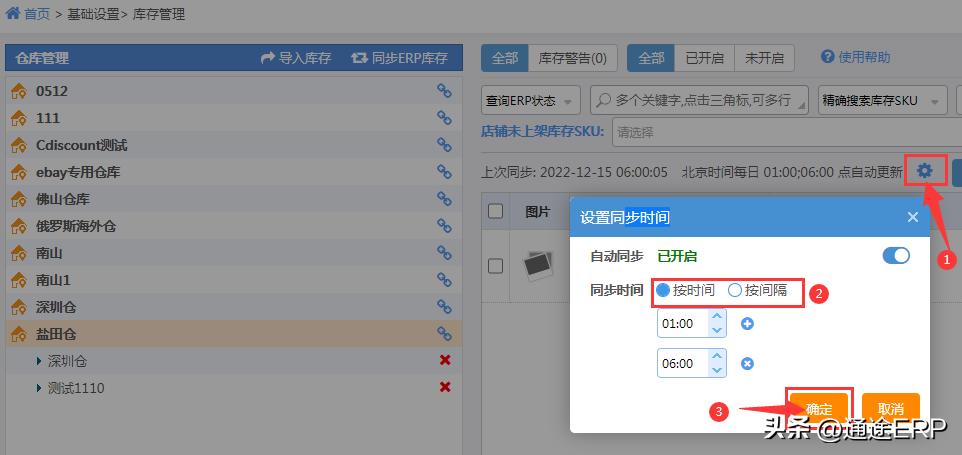962x455 pixels.
Task: Click the link icon for Cdiscount测试
Action: point(444,145)
